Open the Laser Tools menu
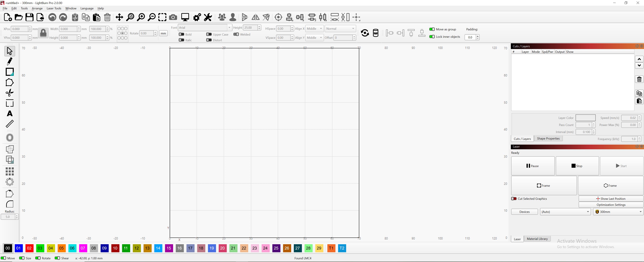644x262 pixels. [54, 8]
